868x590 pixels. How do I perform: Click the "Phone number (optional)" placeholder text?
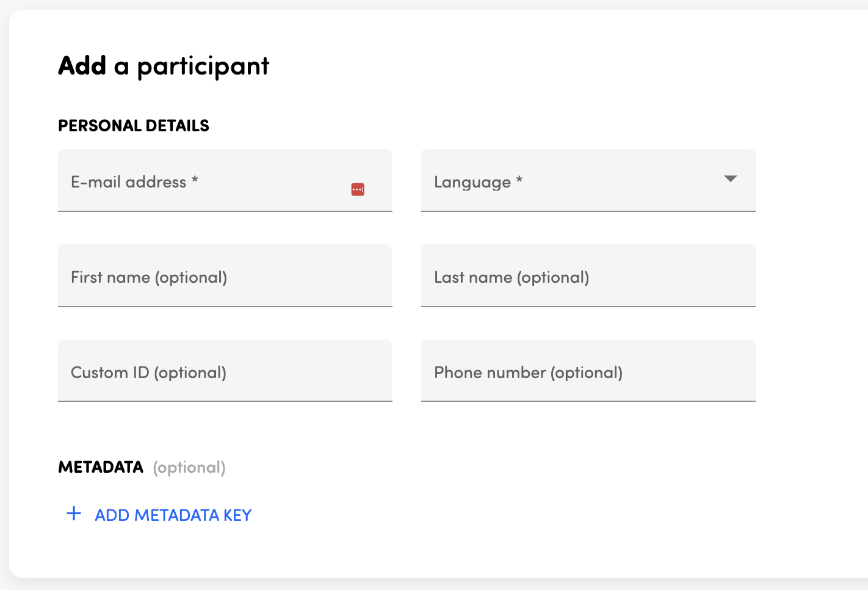click(528, 373)
